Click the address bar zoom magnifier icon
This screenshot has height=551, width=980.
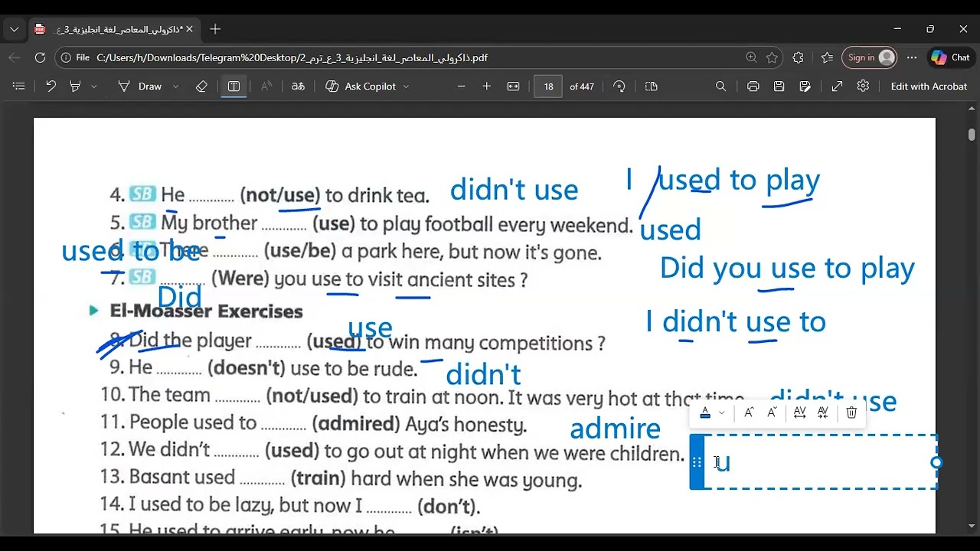tap(751, 57)
